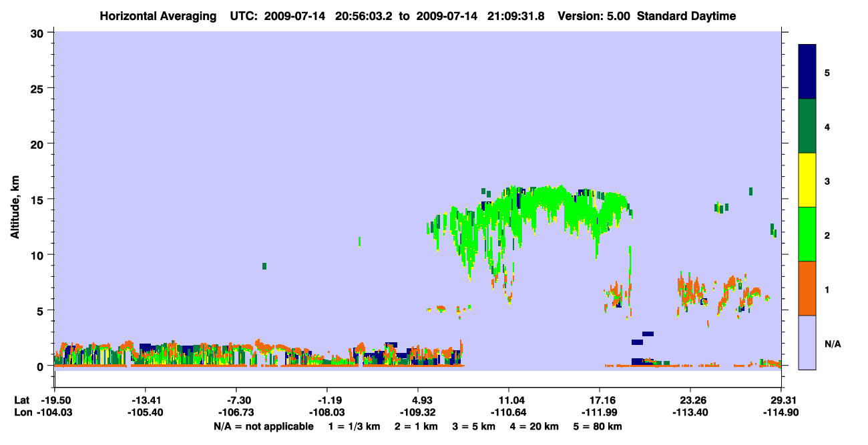Click the yellow colorbar segment labeled 3
Viewport: 868px width, 445px height.
807,180
